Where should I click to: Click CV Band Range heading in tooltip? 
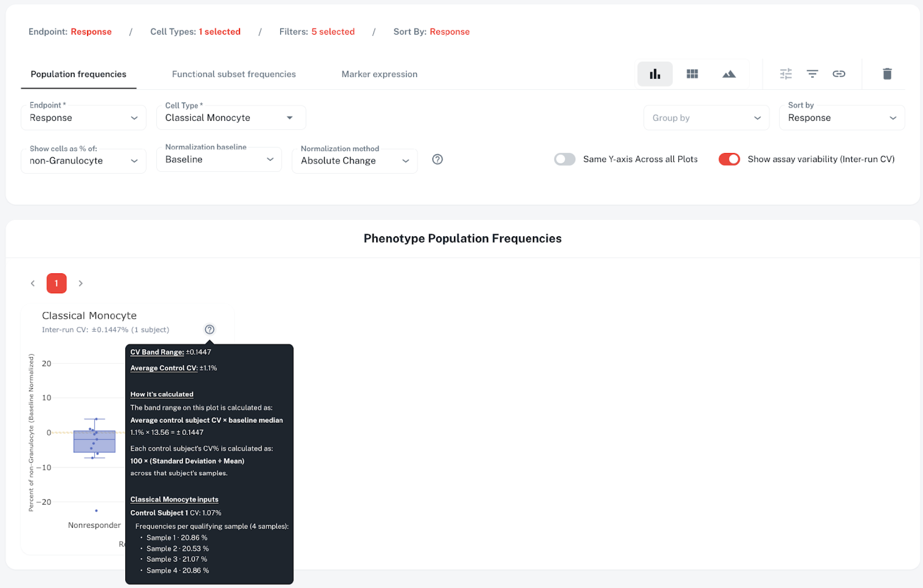coord(157,352)
